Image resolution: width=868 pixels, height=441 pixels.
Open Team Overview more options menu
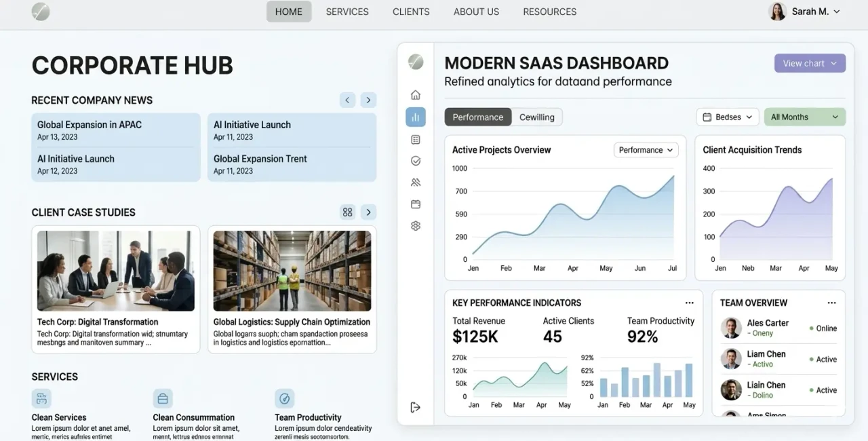832,303
